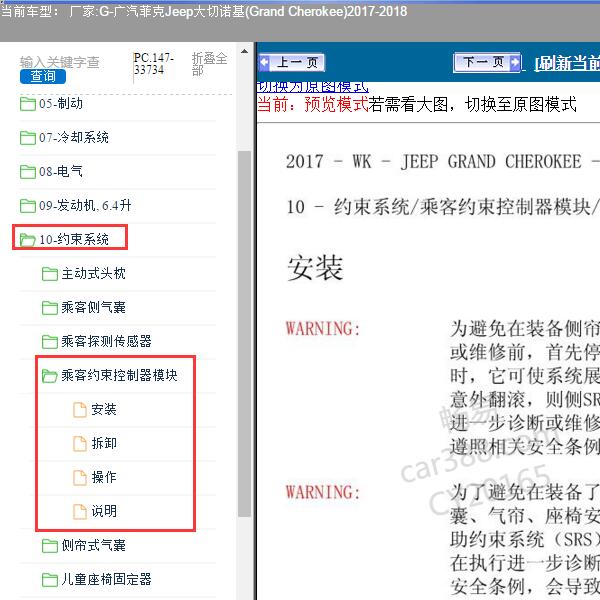Click the 刷新当前 refresh link
600x600 pixels.
point(567,63)
